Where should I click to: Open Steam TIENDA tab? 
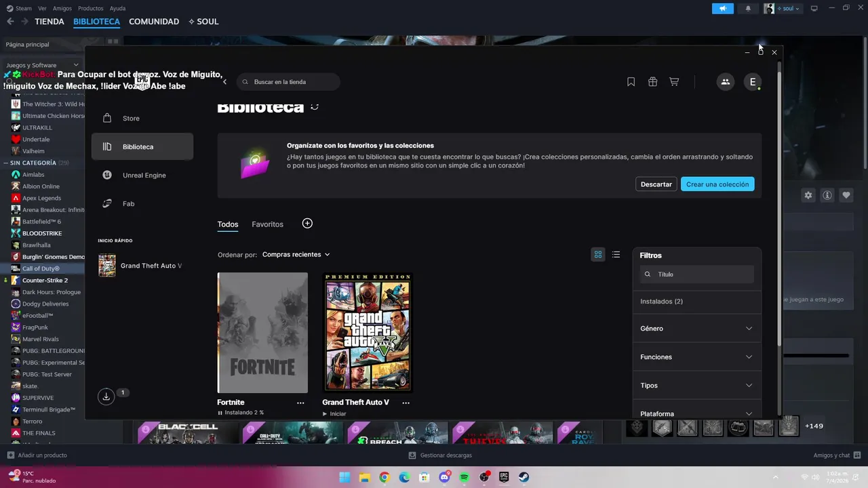(x=50, y=22)
